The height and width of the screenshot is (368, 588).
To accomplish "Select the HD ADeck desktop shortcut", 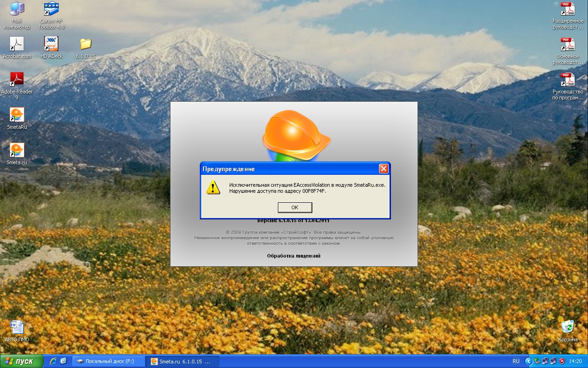I will (x=51, y=48).
